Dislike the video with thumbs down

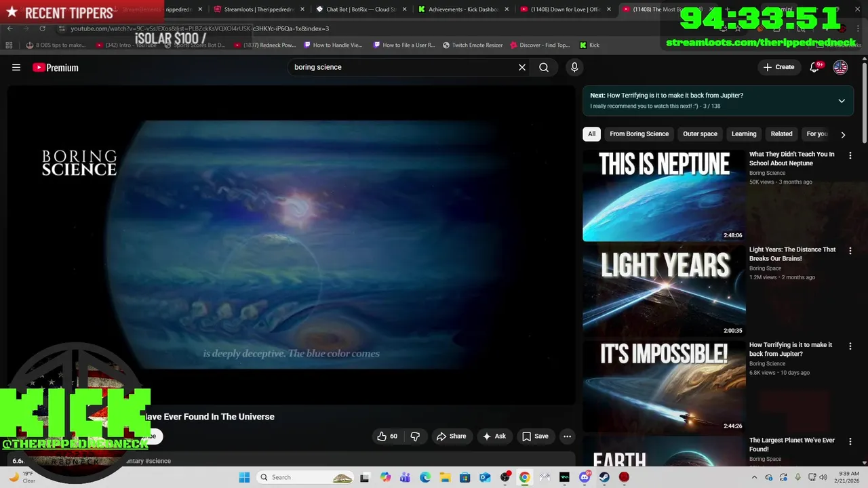415,436
